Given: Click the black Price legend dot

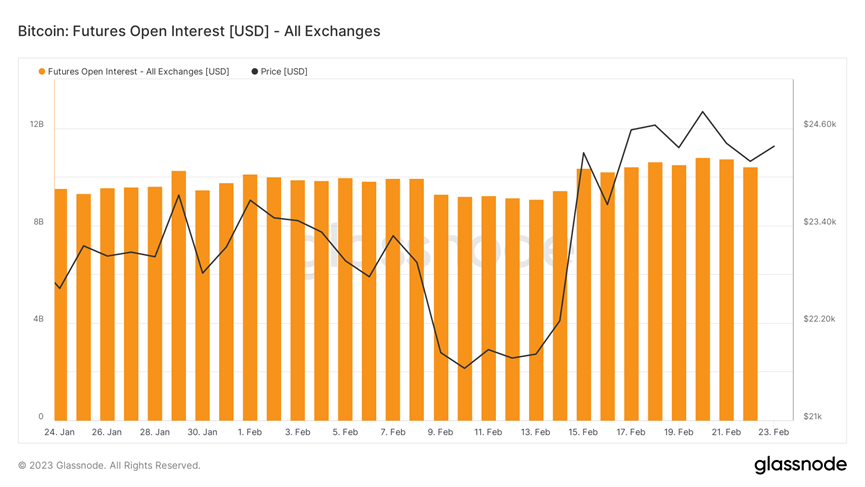Looking at the screenshot, I should click(255, 72).
